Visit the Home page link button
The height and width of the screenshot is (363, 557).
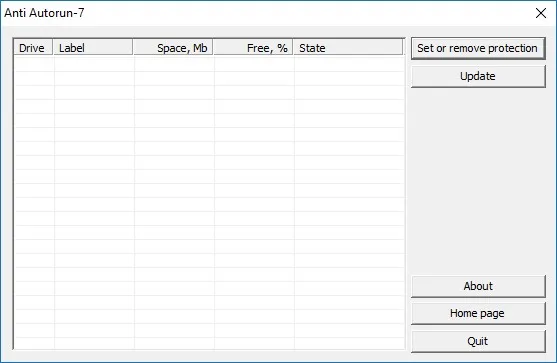tap(478, 314)
